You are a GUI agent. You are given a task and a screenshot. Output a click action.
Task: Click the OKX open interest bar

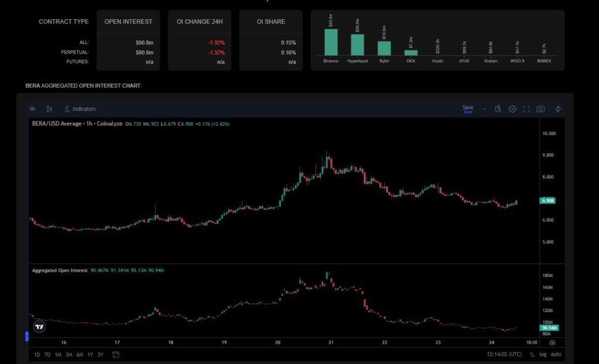tap(411, 53)
